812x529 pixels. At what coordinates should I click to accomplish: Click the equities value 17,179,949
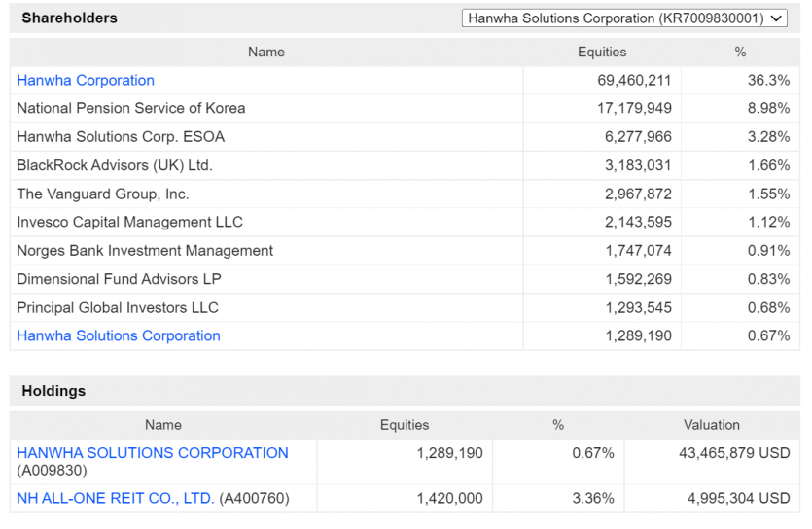click(x=634, y=108)
